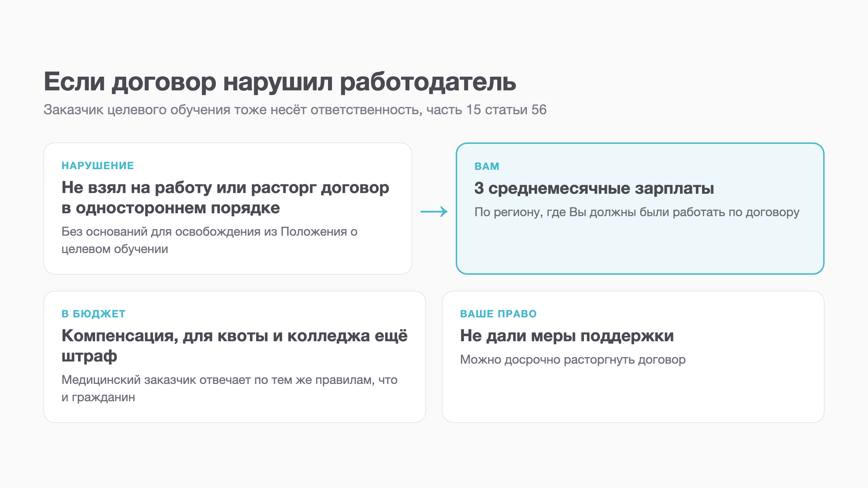Select subtitle "Заказчик целевого обучения тоже несёт ответственность"

coord(232,110)
